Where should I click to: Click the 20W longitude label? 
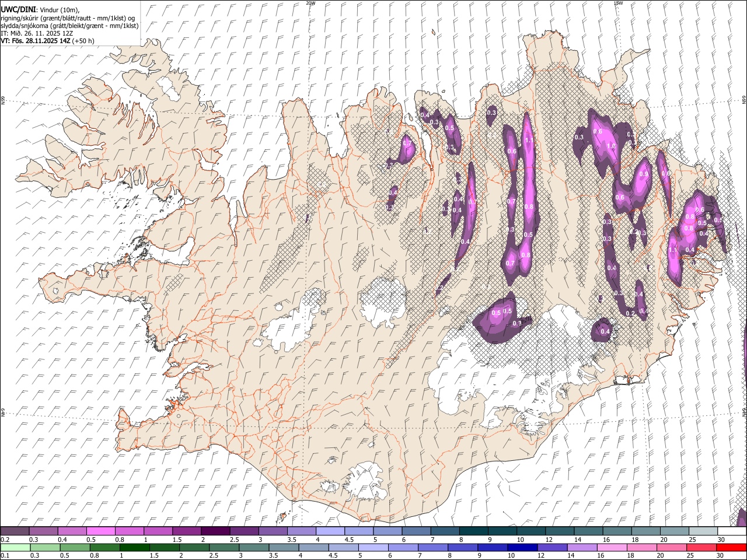310,3
